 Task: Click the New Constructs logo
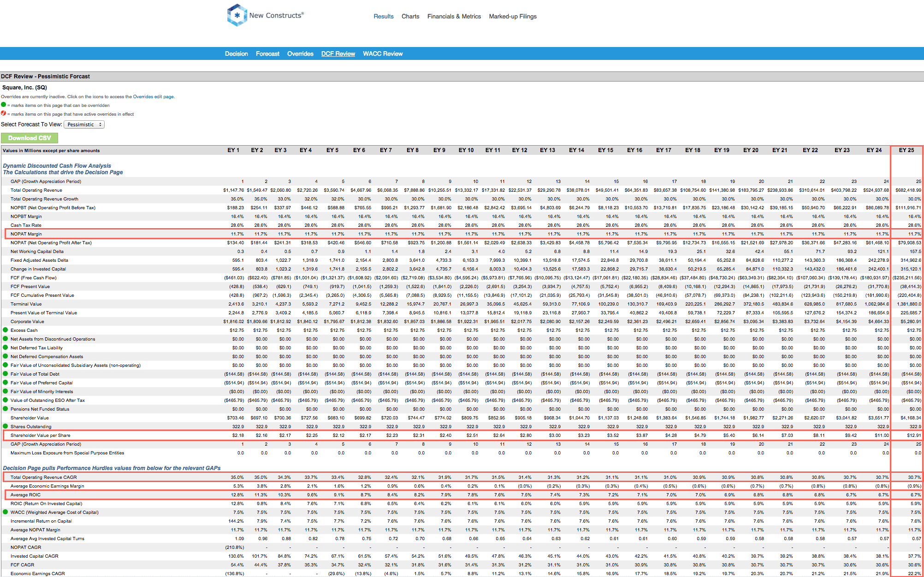point(265,15)
